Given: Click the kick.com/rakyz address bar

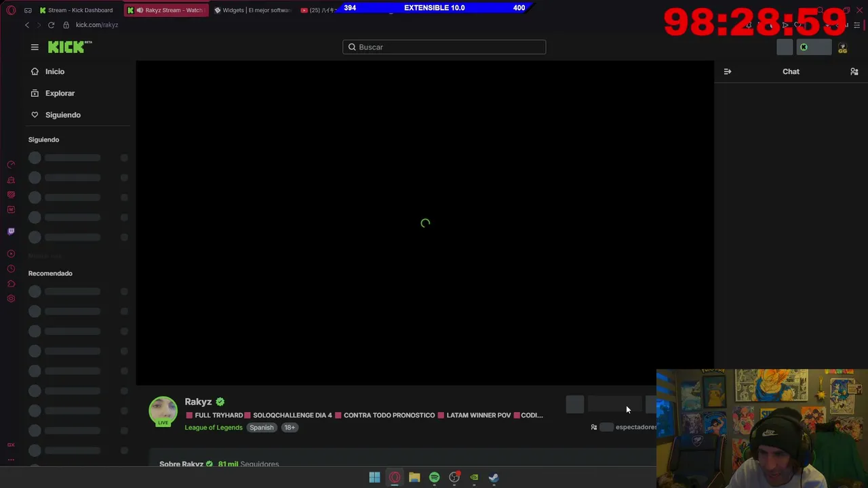Looking at the screenshot, I should (x=97, y=25).
